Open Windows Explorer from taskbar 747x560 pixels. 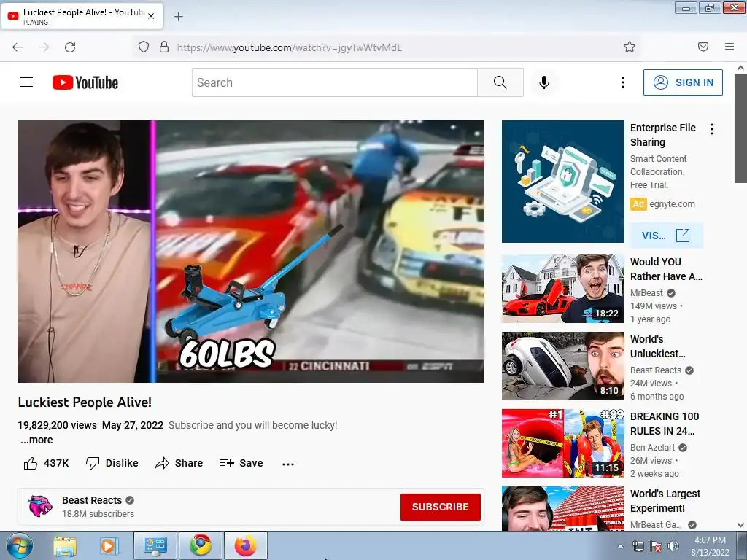(x=65, y=545)
